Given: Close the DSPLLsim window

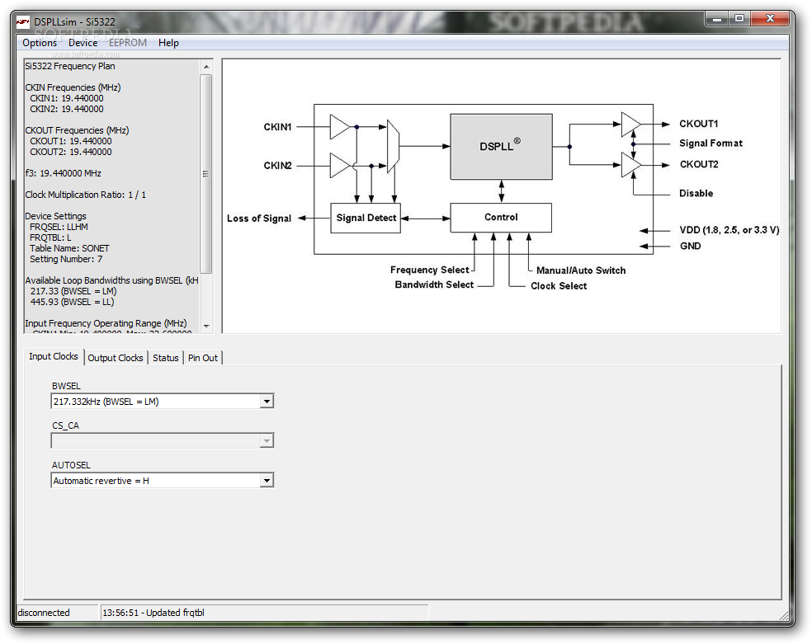Looking at the screenshot, I should pyautogui.click(x=770, y=19).
